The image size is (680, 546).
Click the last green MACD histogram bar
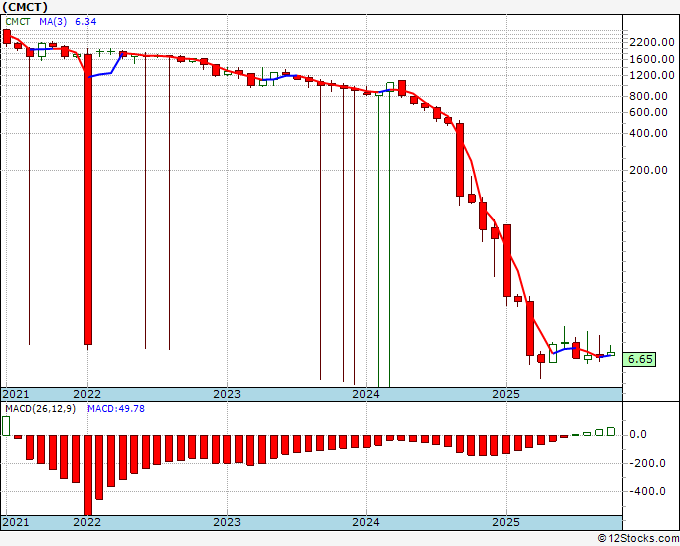611,432
